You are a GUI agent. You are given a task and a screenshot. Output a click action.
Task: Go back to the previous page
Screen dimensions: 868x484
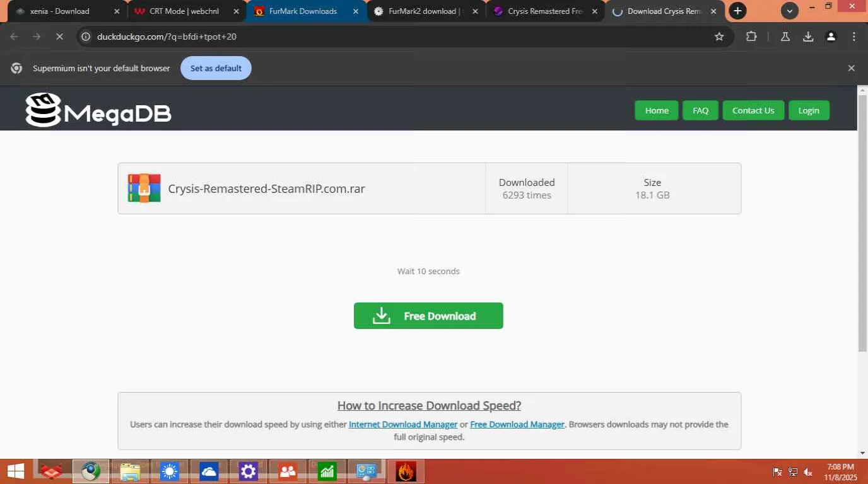point(14,37)
